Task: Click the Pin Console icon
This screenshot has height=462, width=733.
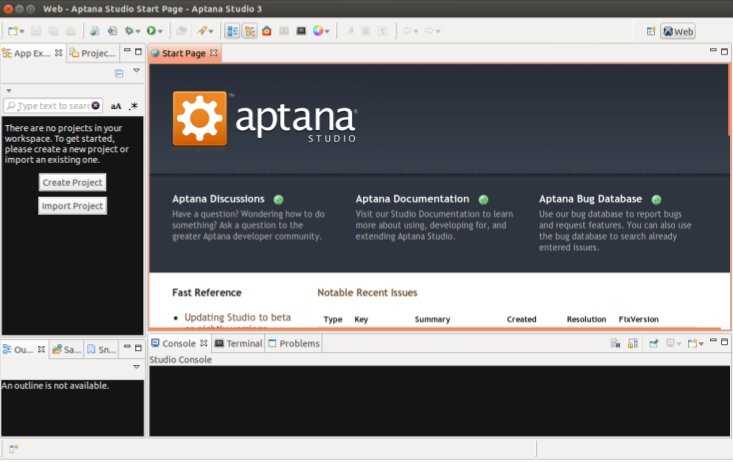Action: coord(654,344)
